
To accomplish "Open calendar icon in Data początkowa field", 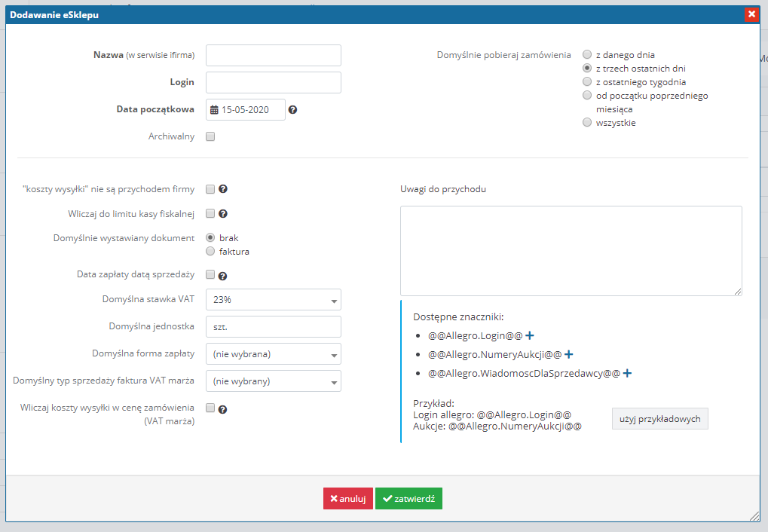I will pyautogui.click(x=214, y=110).
